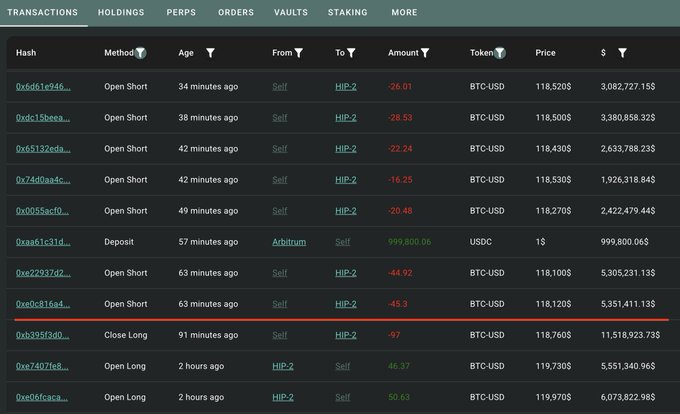The height and width of the screenshot is (414, 680).
Task: Open transaction hash 0x74d0aa4c...
Action: (x=43, y=180)
